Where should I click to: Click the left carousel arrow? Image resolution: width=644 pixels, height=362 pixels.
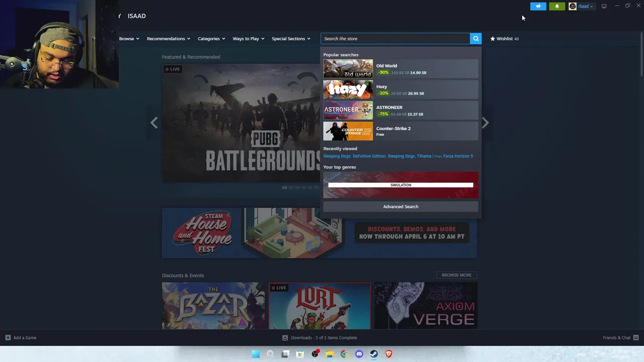point(154,123)
